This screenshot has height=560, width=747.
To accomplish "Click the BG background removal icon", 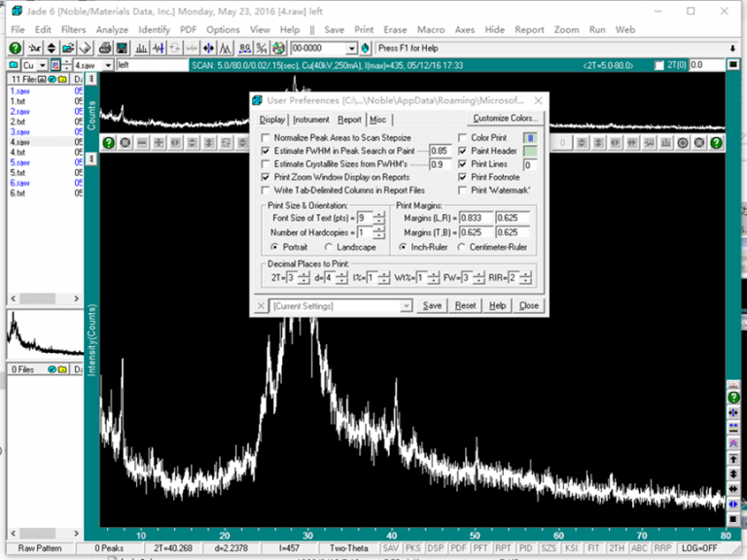I will pos(245,48).
